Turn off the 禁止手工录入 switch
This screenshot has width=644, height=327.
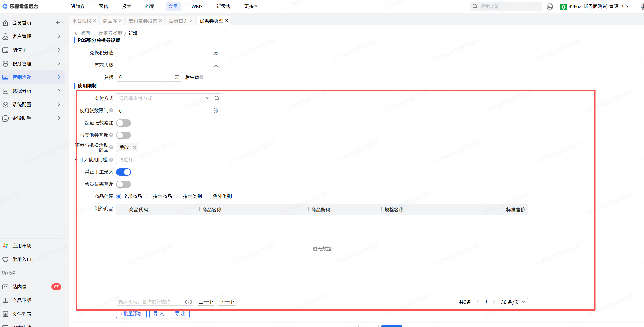[x=123, y=172]
